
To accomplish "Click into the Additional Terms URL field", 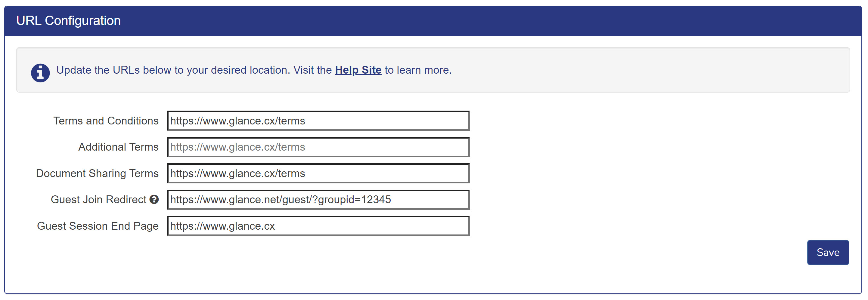I will [318, 147].
